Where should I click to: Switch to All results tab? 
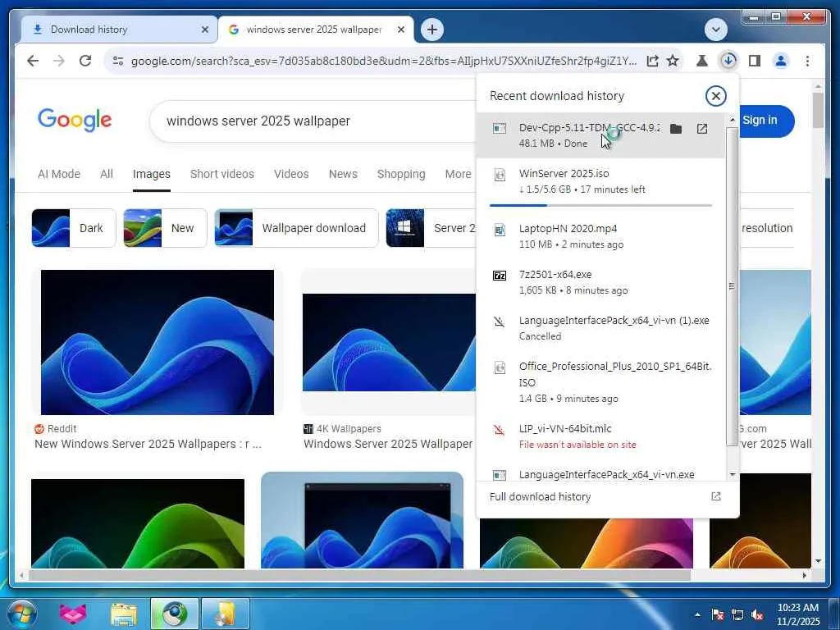point(107,174)
